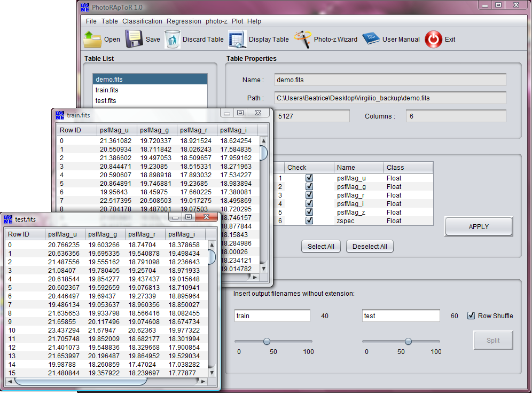
Task: Click the Save floppy disk icon
Action: 134,40
